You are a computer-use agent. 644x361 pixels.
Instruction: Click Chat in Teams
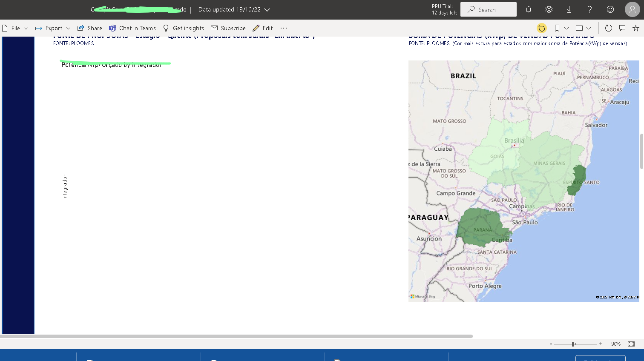click(x=132, y=28)
